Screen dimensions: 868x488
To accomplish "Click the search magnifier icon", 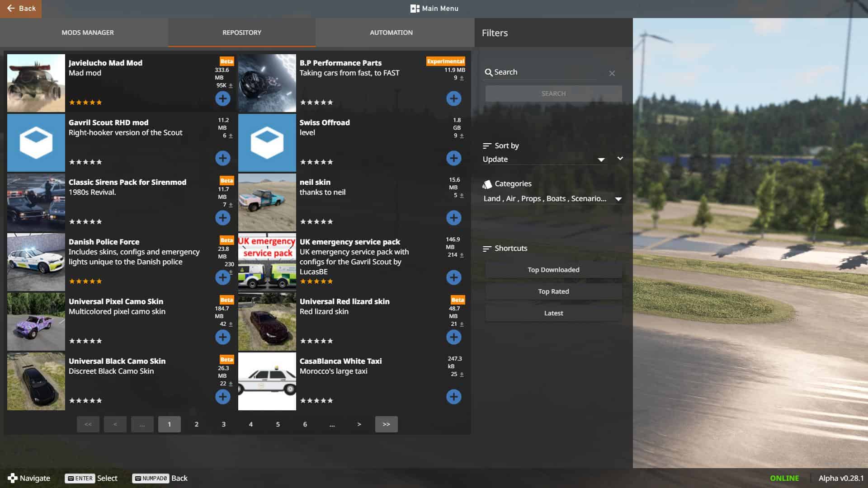I will [x=488, y=72].
